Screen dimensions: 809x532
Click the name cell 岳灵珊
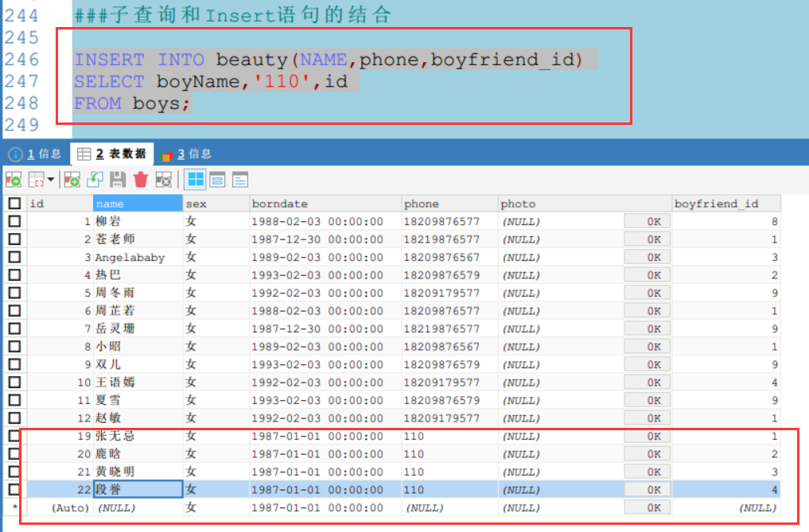coord(138,328)
